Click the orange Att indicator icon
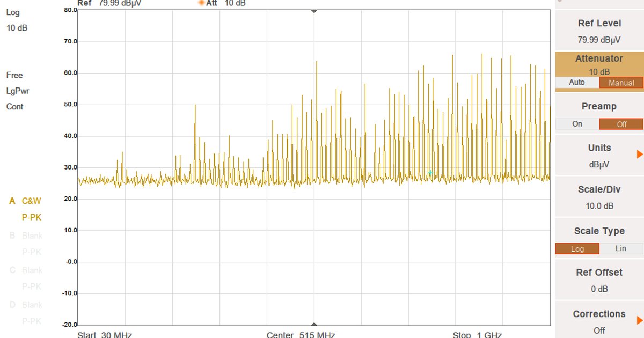644x338 pixels. click(x=201, y=3)
